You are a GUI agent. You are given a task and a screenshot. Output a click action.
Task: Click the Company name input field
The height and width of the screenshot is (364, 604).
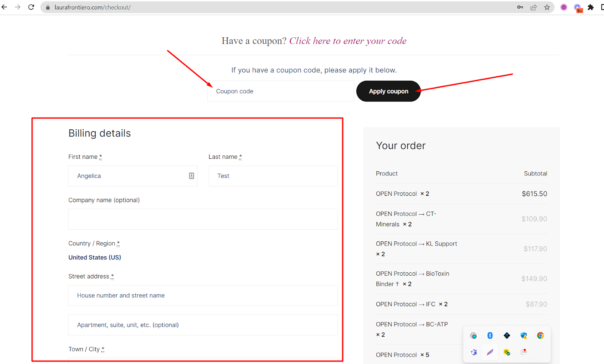point(203,219)
